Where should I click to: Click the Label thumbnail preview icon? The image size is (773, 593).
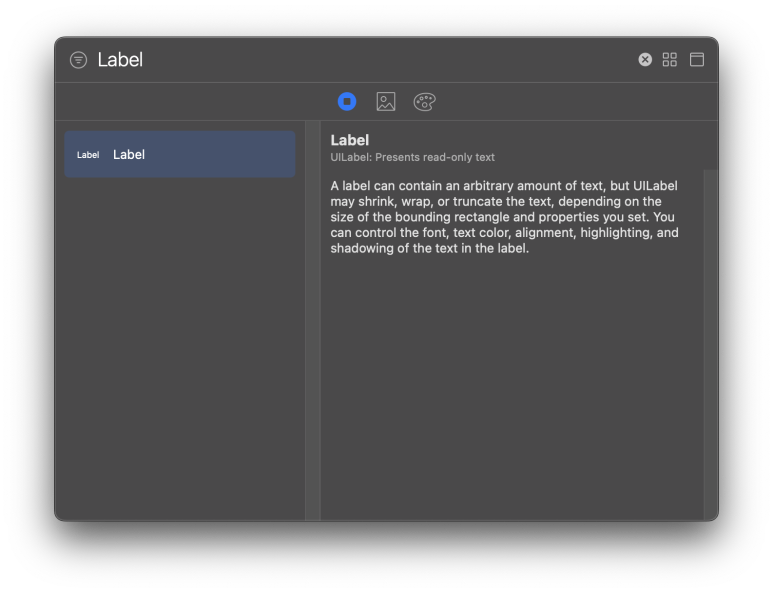coord(88,155)
